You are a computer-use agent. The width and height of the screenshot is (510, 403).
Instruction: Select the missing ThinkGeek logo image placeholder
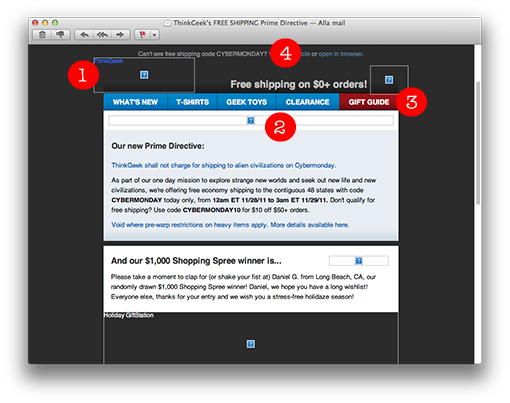coord(144,75)
